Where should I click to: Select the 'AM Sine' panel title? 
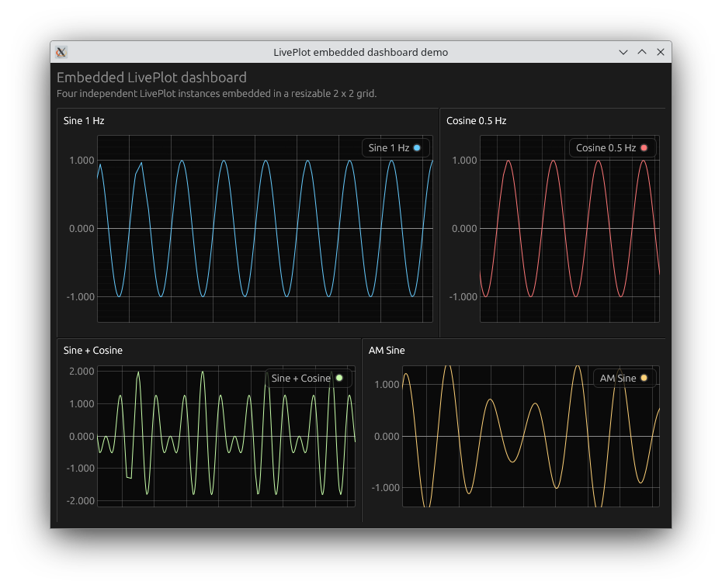coord(387,351)
